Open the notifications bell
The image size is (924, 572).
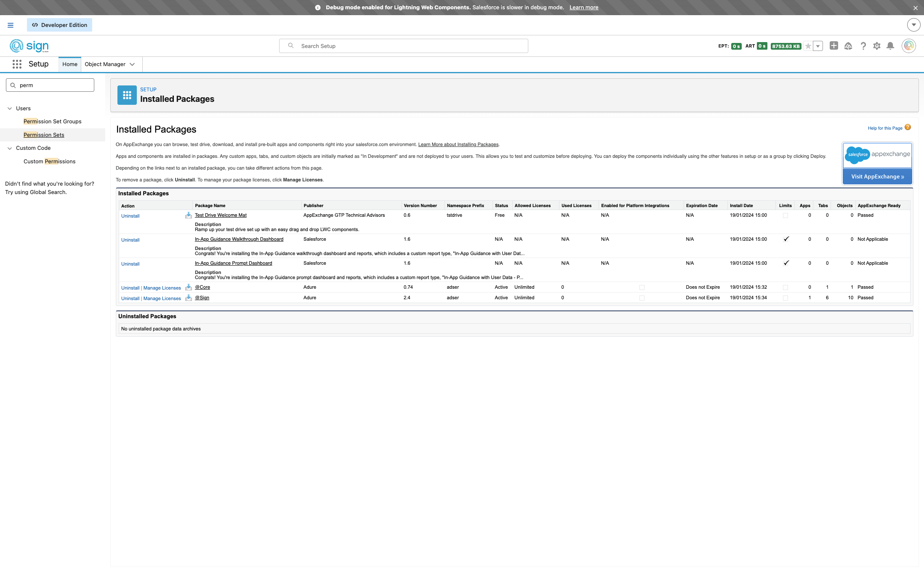tap(890, 46)
